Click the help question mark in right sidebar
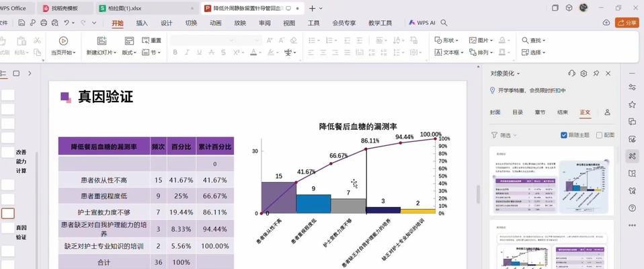 click(x=632, y=208)
